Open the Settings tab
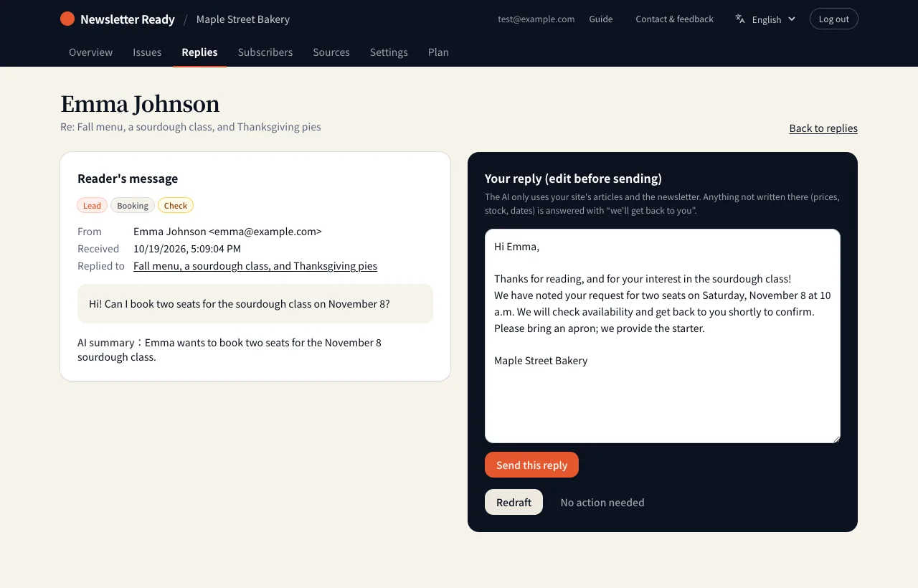918x588 pixels. [389, 52]
